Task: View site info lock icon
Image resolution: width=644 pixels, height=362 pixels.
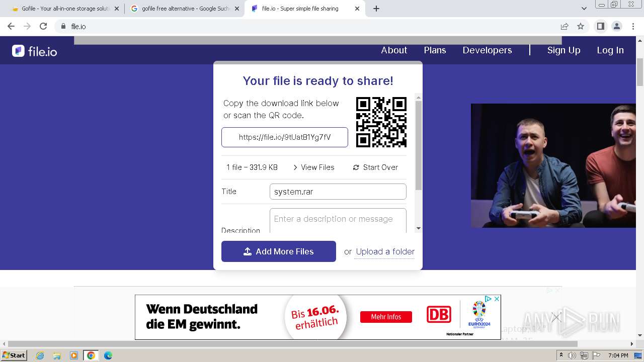Action: click(63, 26)
